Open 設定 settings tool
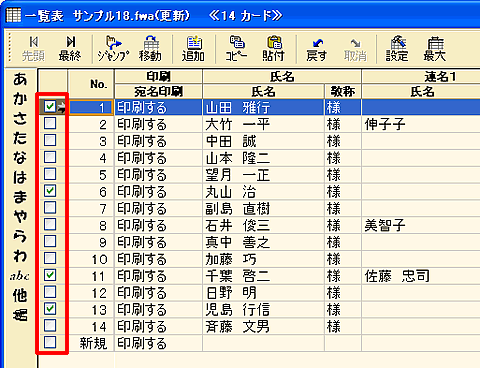 point(397,49)
